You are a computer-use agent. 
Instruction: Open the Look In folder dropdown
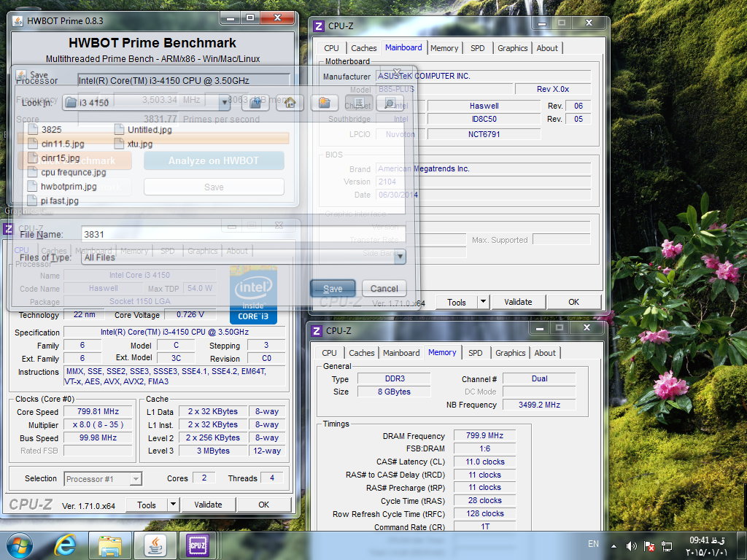coord(225,102)
